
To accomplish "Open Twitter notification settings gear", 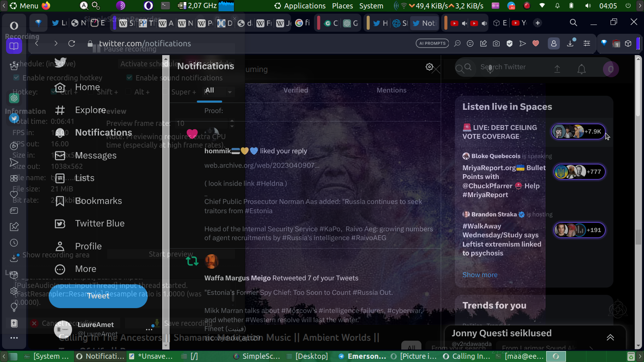I will pyautogui.click(x=429, y=67).
